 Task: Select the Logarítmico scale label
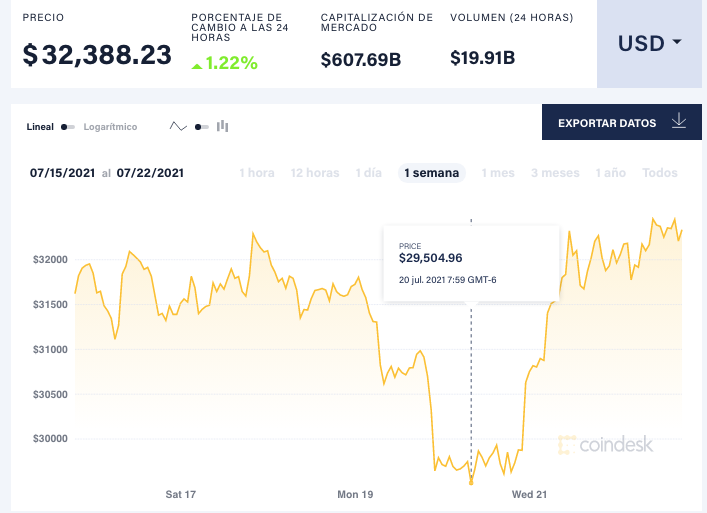point(110,127)
